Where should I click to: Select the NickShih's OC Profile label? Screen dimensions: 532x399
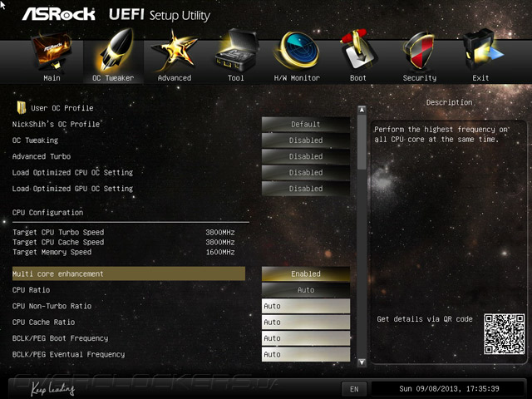(x=56, y=124)
